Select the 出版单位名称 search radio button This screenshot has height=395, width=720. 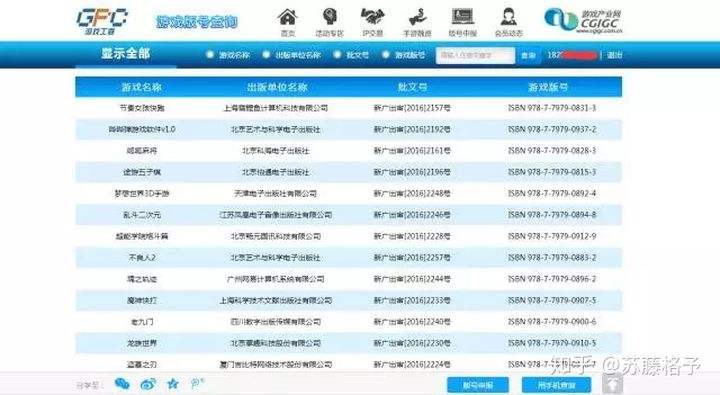(x=266, y=55)
